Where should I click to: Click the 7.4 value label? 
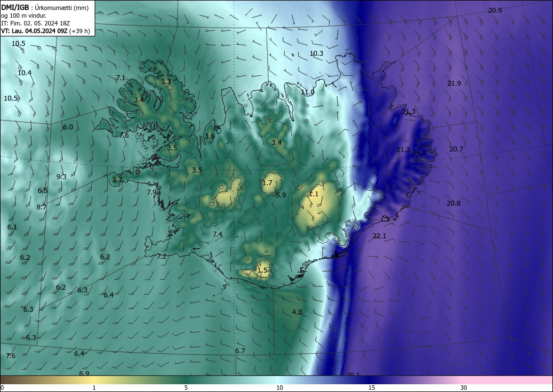217,234
